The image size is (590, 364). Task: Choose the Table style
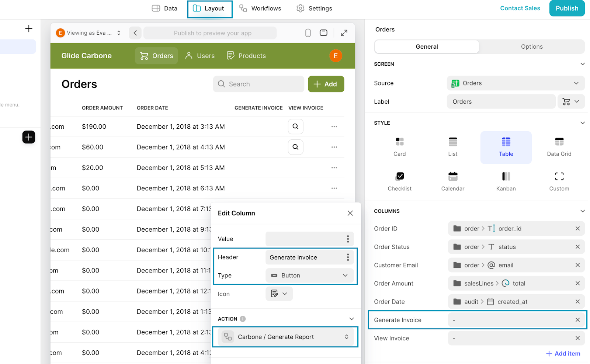point(506,147)
